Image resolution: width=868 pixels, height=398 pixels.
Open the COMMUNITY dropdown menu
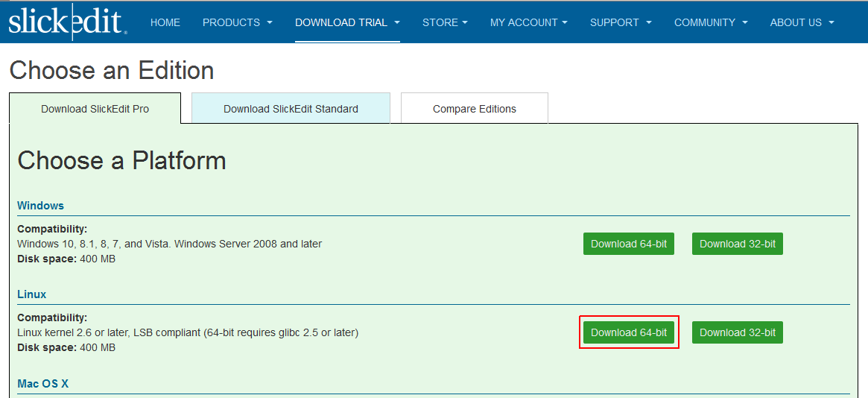click(x=711, y=22)
